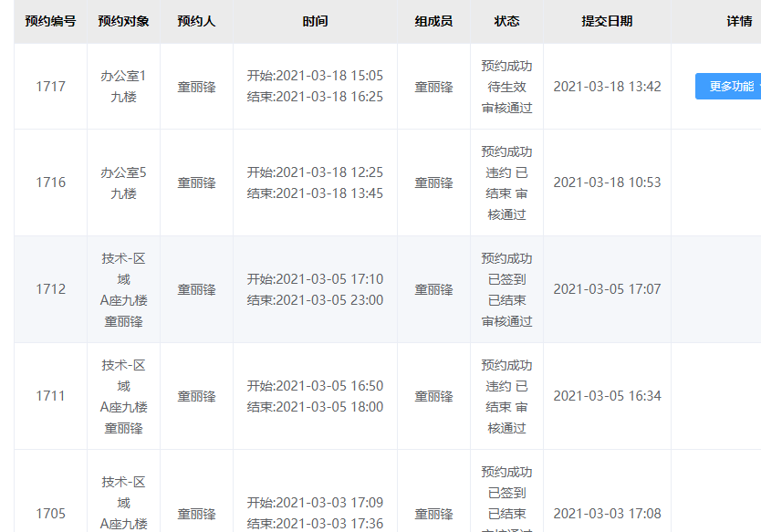Viewport: 761px width, 532px height.
Task: Select reservation number 1717 cell
Action: pyautogui.click(x=50, y=87)
